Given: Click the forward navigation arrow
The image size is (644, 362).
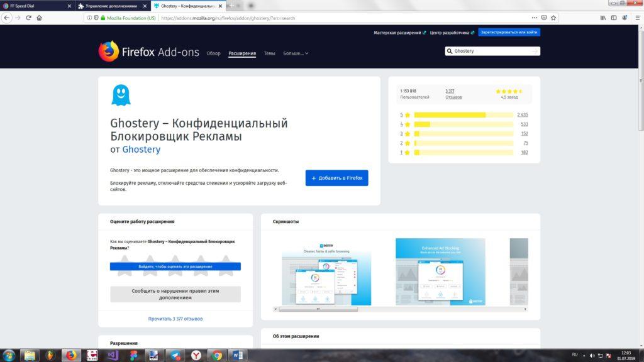Looking at the screenshot, I should [x=18, y=18].
